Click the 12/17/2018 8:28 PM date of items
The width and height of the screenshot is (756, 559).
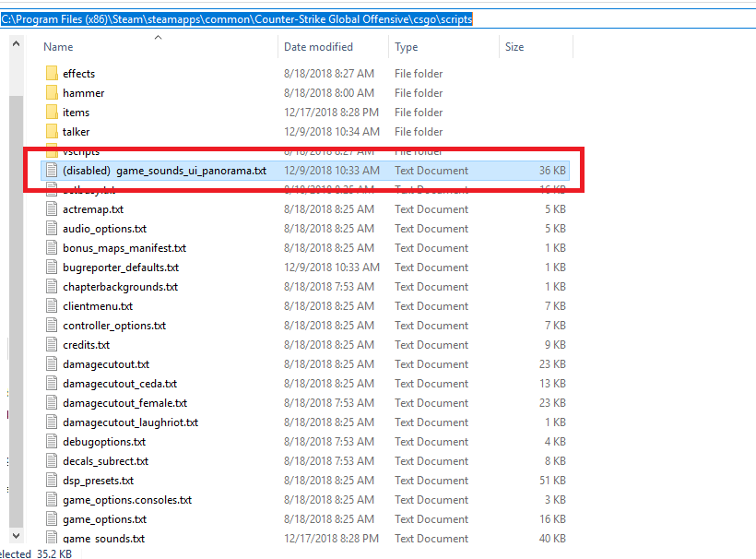(331, 113)
